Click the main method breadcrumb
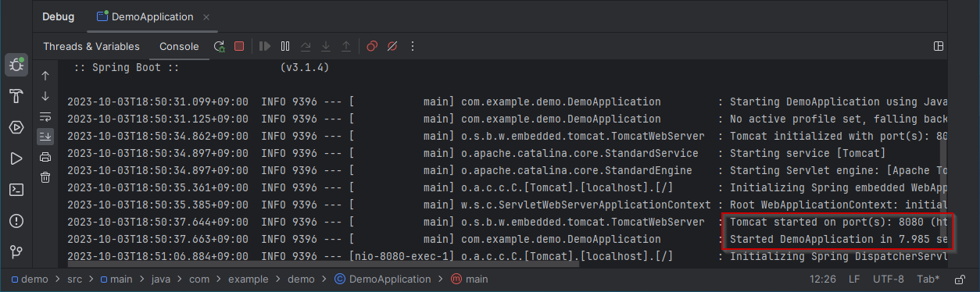 pos(469,279)
